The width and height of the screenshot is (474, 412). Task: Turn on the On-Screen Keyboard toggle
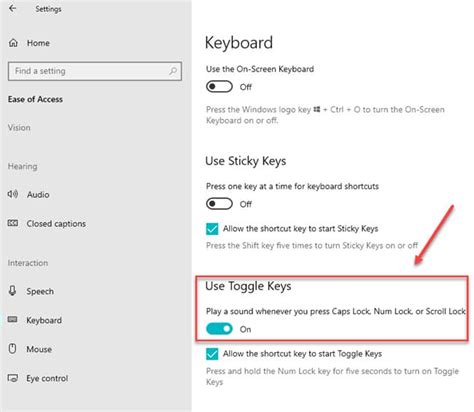point(219,87)
